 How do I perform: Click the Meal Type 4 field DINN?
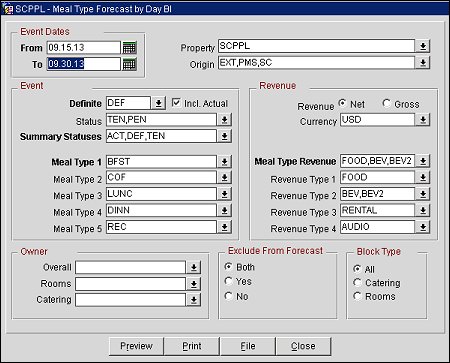pyautogui.click(x=161, y=211)
